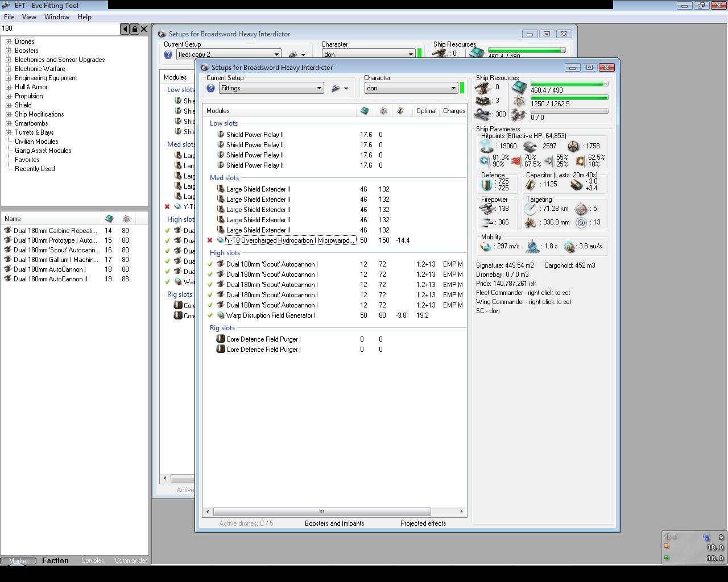Click the explosive resistance icon showing 62.5%
This screenshot has width=728, height=582.
click(x=580, y=161)
